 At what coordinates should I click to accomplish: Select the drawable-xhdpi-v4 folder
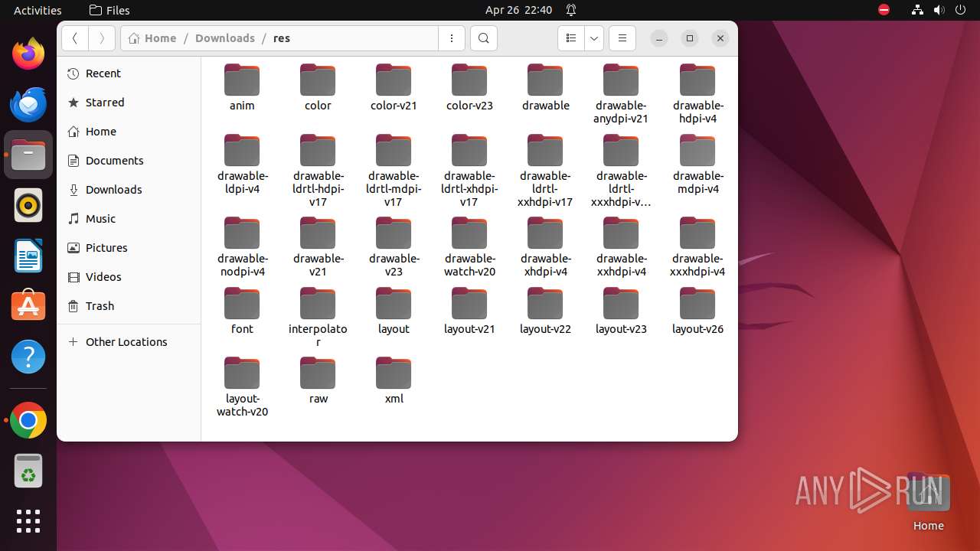click(x=545, y=247)
